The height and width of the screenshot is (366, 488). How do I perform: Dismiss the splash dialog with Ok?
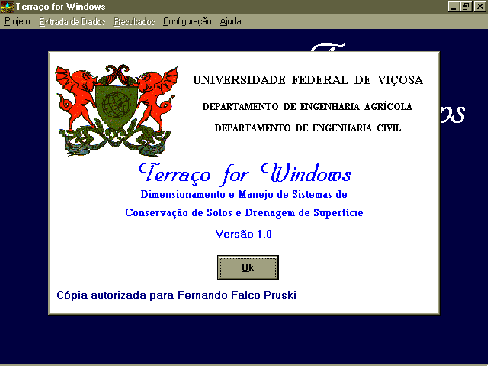[248, 268]
